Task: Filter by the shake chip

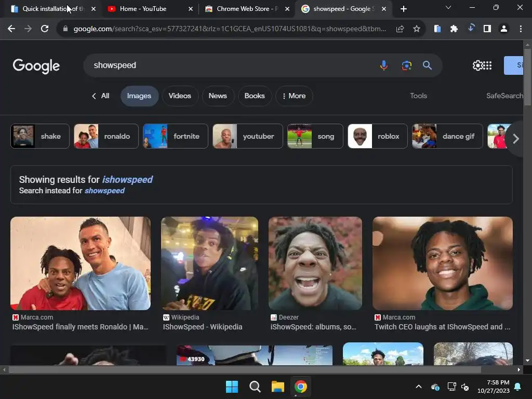Action: [40, 136]
